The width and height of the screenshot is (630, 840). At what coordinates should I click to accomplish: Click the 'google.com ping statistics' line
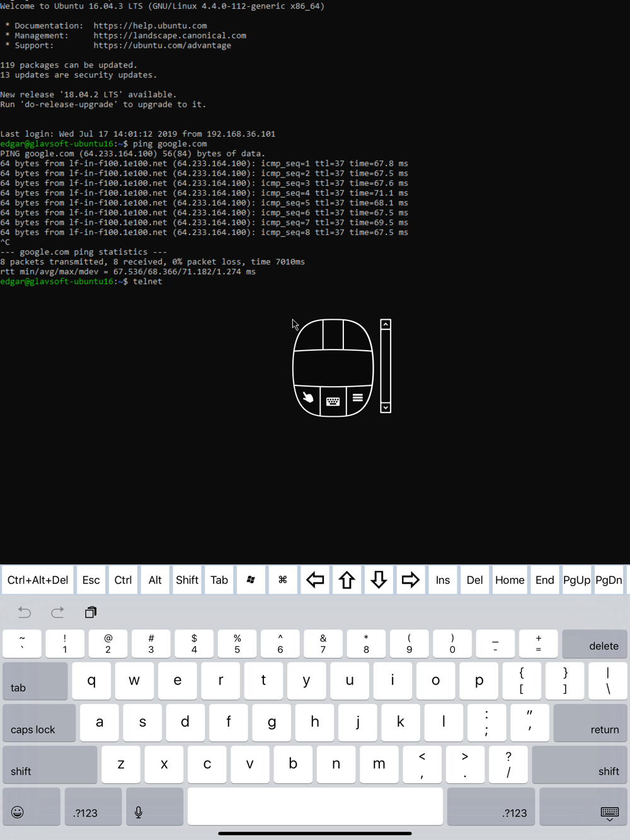click(x=84, y=252)
